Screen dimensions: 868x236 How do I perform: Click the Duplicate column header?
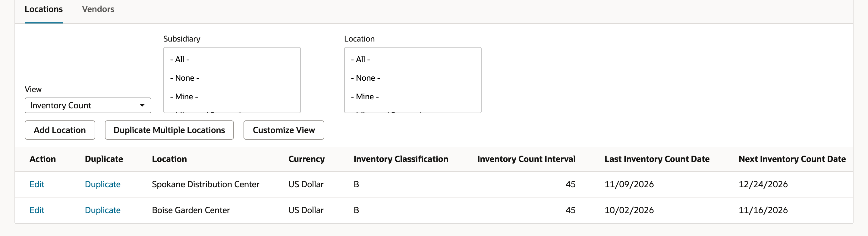(104, 159)
